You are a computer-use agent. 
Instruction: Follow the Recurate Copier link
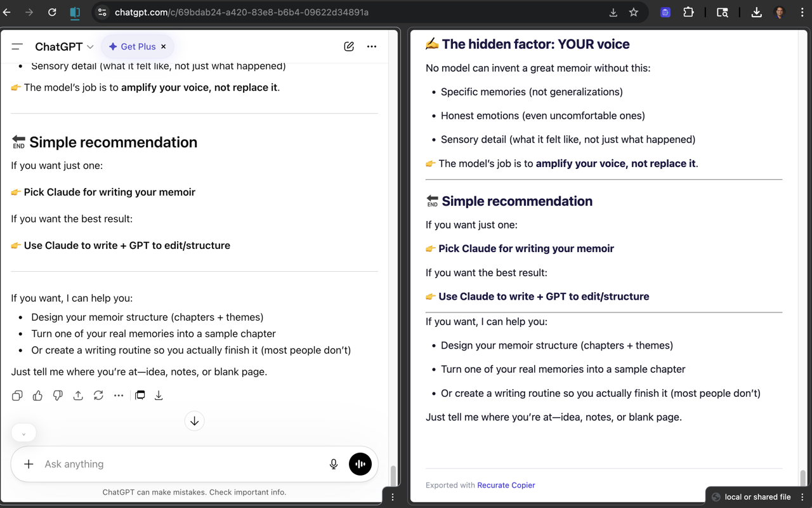(x=506, y=485)
